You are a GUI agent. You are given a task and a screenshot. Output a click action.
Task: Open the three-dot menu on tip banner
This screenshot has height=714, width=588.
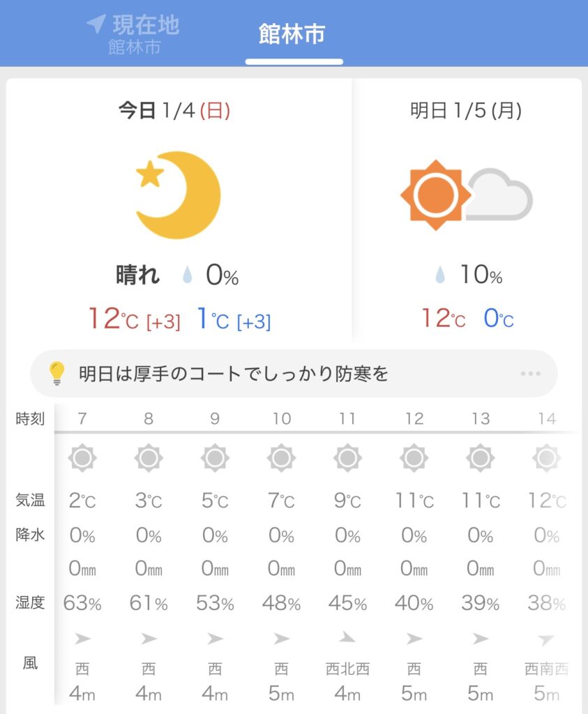pos(530,374)
